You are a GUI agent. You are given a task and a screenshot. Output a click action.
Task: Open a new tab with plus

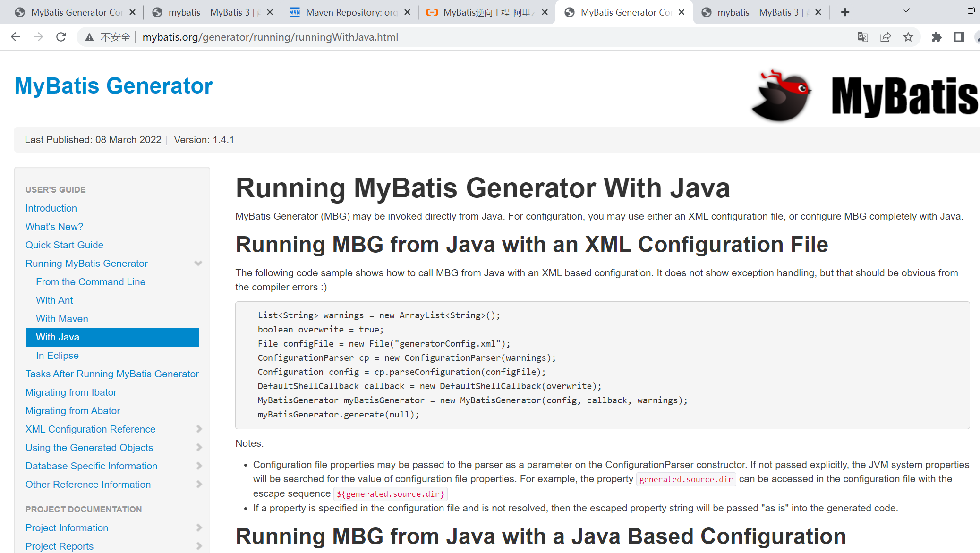click(x=845, y=12)
